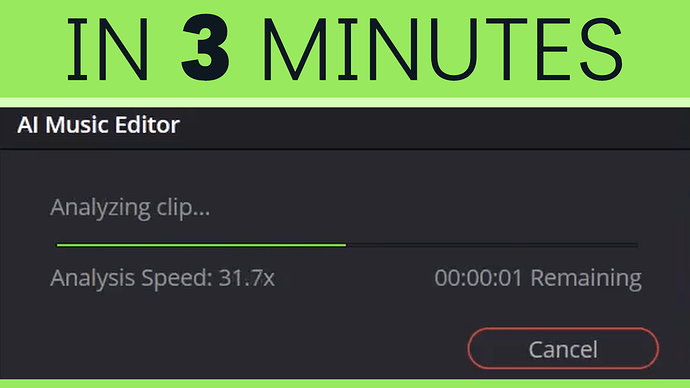Cancel the clip analysis
This screenshot has height=388, width=690.
(x=563, y=348)
